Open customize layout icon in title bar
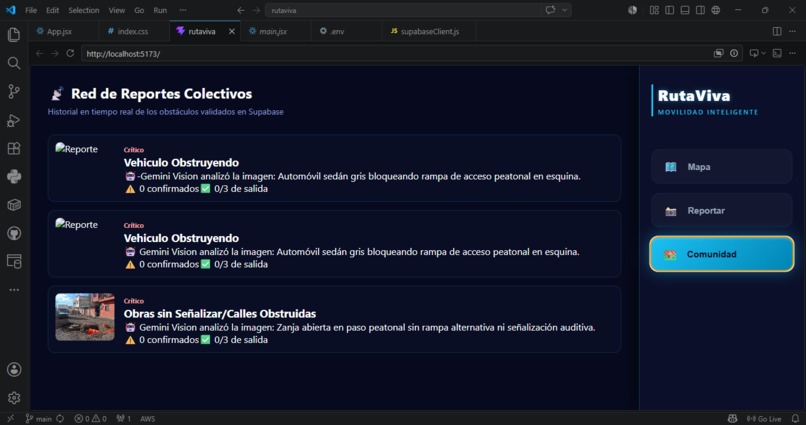806x425 pixels. click(x=654, y=10)
